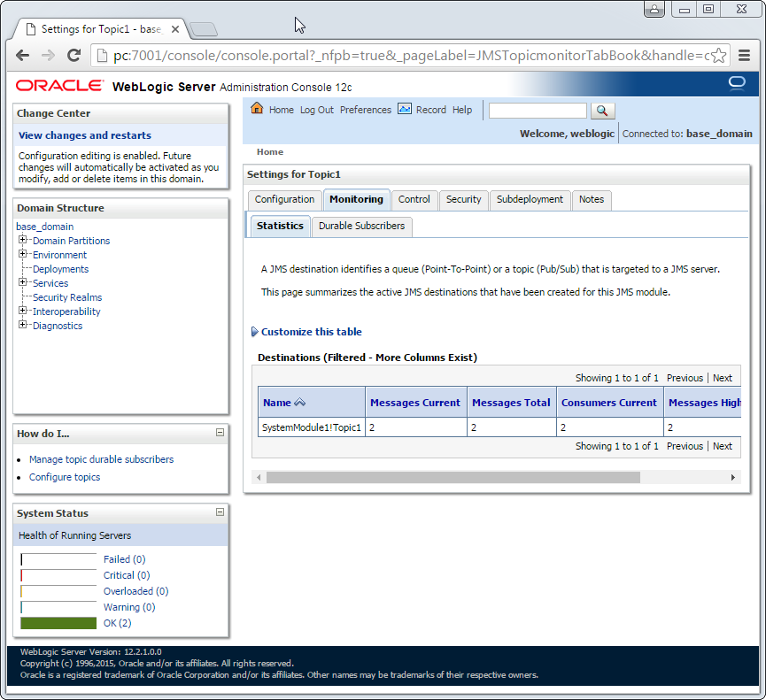Switch to the Control tab

tap(414, 200)
